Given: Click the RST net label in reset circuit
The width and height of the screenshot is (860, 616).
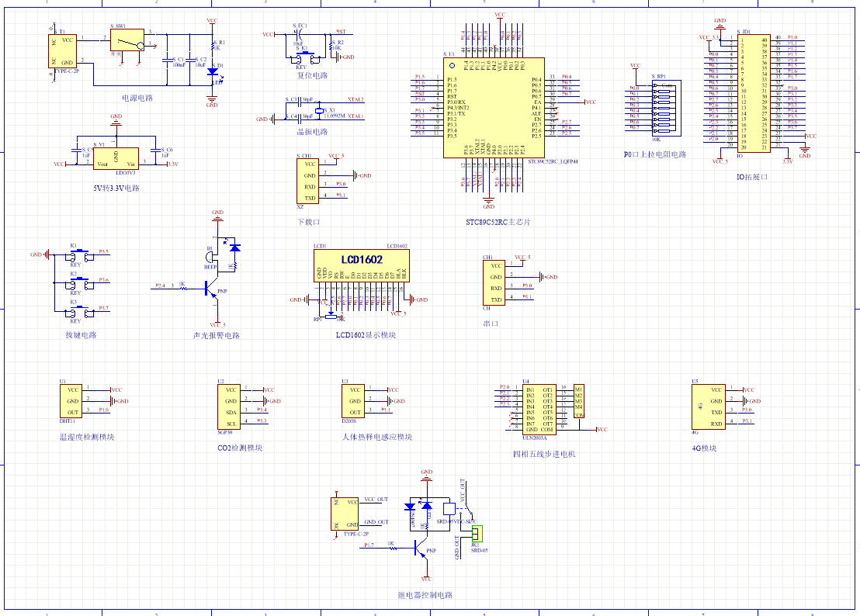Looking at the screenshot, I should (341, 32).
